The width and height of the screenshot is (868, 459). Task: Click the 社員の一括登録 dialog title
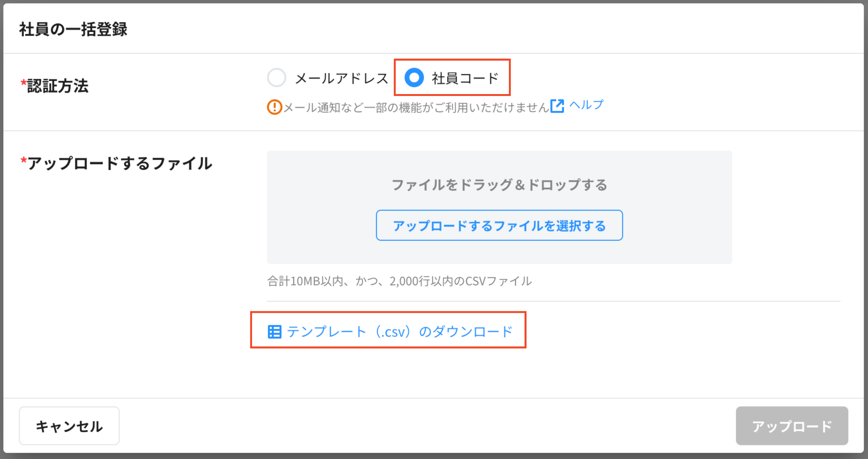(x=73, y=29)
